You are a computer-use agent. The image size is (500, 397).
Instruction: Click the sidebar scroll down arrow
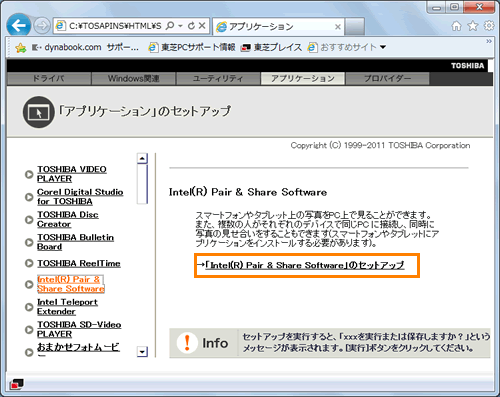(x=142, y=352)
